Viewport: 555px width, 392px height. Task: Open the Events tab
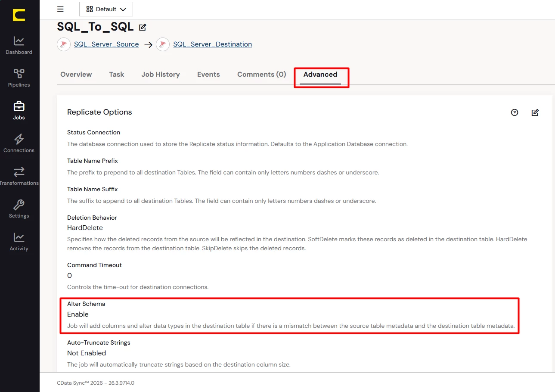(x=208, y=75)
